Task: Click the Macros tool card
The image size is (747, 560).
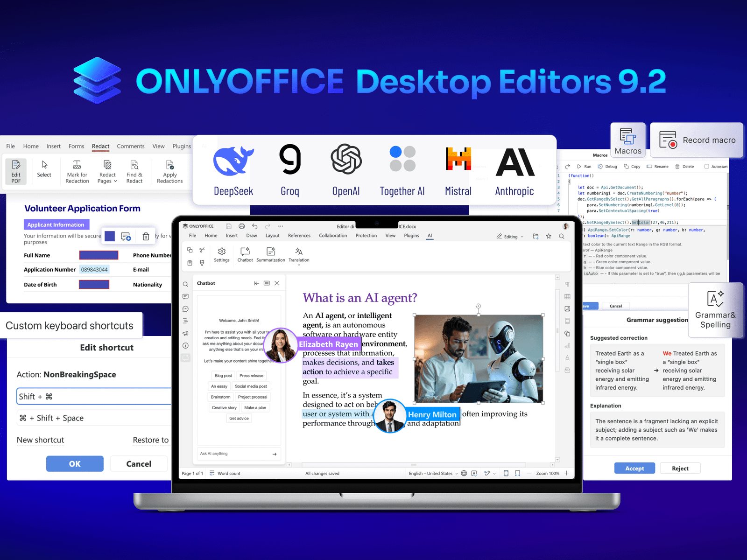Action: pos(628,140)
